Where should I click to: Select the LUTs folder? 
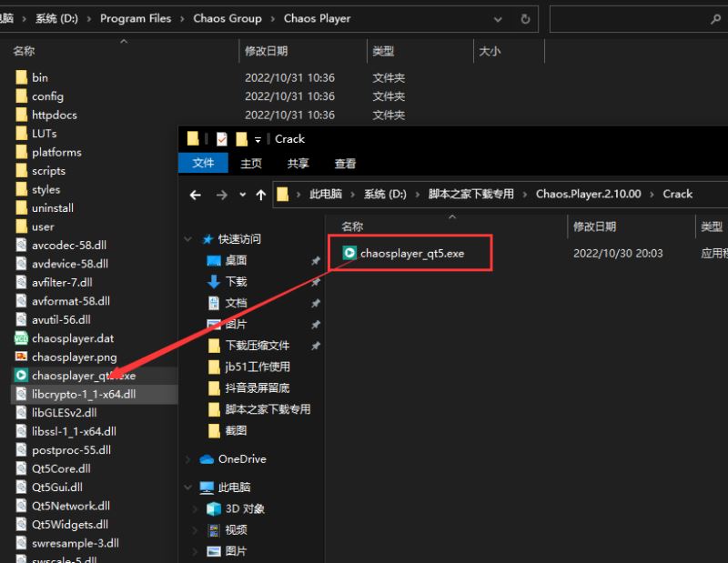coord(44,133)
